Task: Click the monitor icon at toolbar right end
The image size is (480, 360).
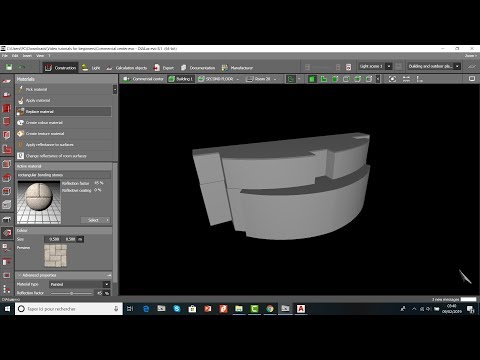Action: coord(472,79)
